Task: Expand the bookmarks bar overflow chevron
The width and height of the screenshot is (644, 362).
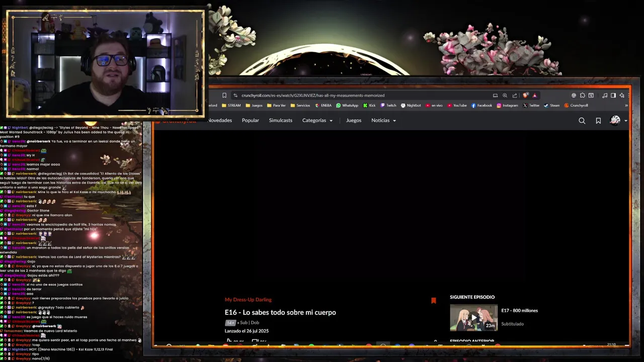Action: 626,106
